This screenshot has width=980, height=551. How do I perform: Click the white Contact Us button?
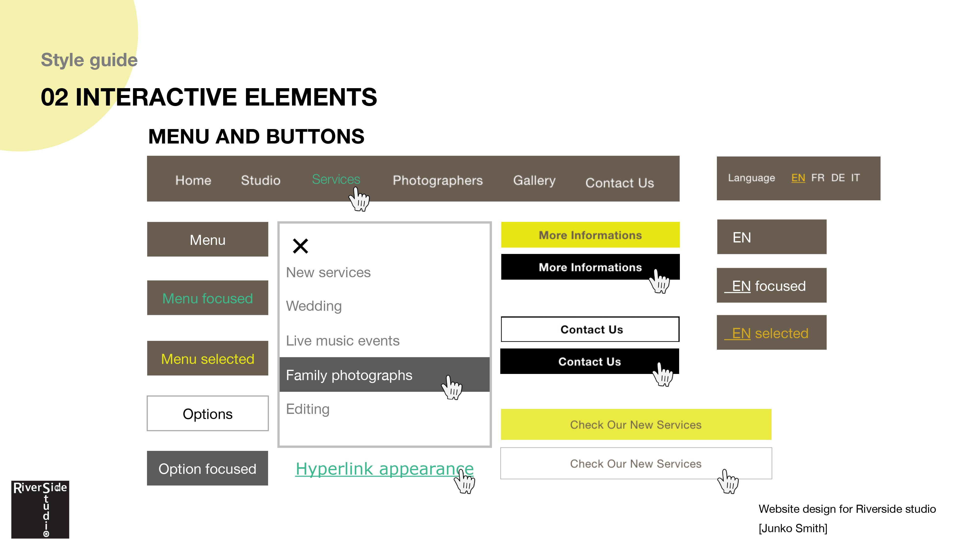pos(590,329)
